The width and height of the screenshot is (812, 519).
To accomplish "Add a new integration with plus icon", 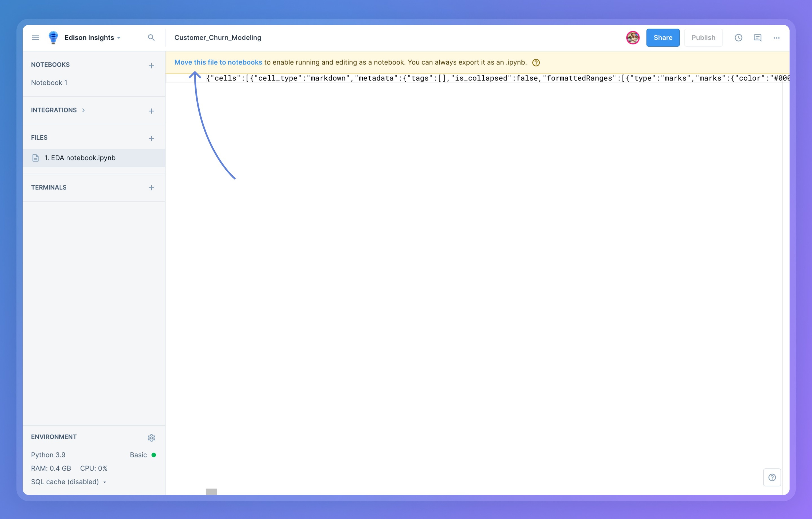I will [151, 111].
